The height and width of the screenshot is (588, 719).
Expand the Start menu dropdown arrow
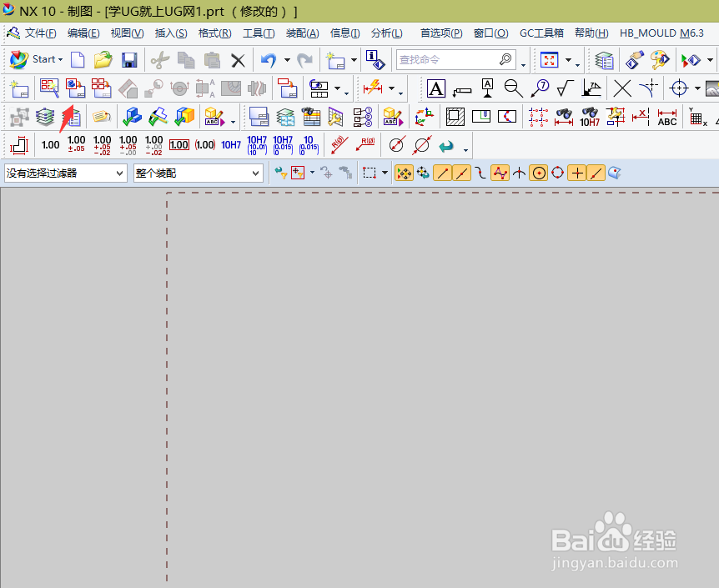pyautogui.click(x=60, y=60)
